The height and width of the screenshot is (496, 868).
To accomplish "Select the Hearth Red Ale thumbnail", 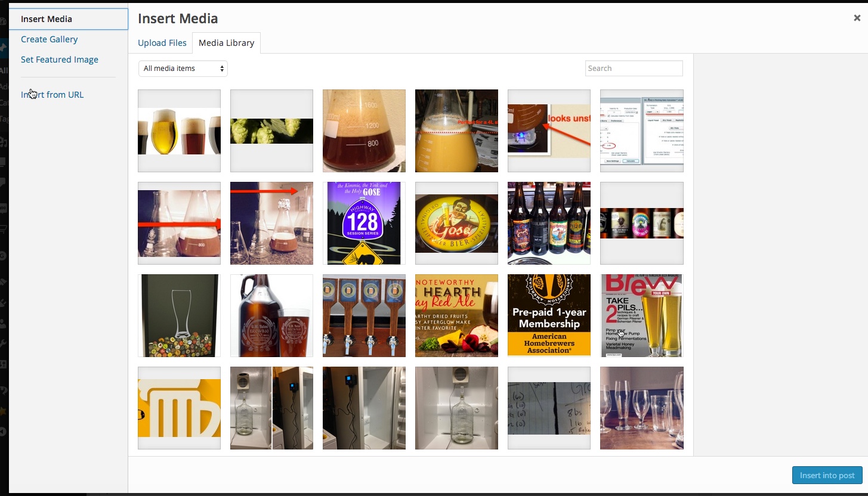I will (456, 315).
